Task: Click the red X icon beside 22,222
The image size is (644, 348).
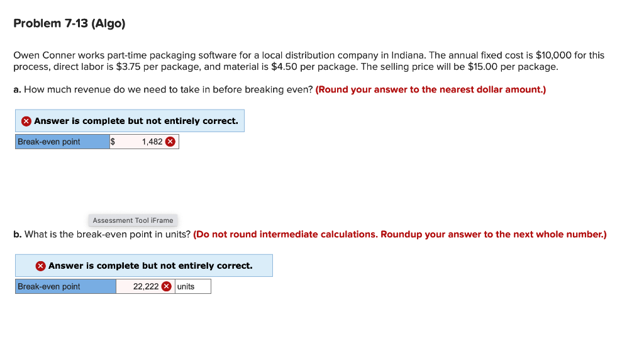Action: 166,286
